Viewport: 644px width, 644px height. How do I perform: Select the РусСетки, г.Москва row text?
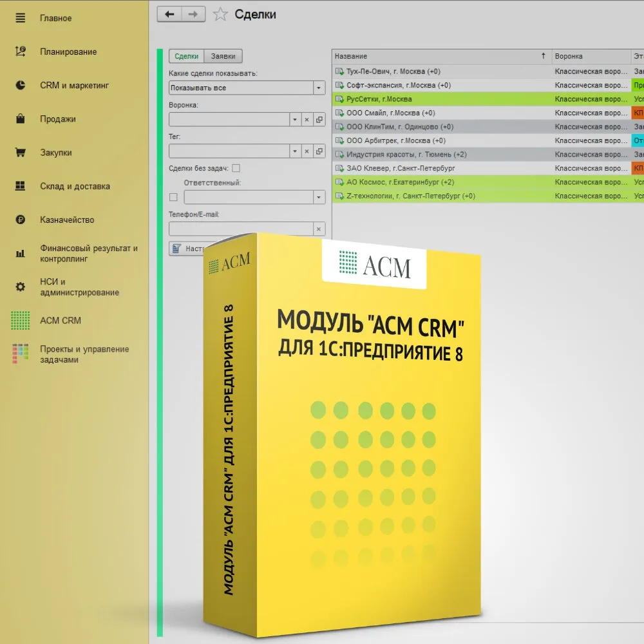coord(379,99)
